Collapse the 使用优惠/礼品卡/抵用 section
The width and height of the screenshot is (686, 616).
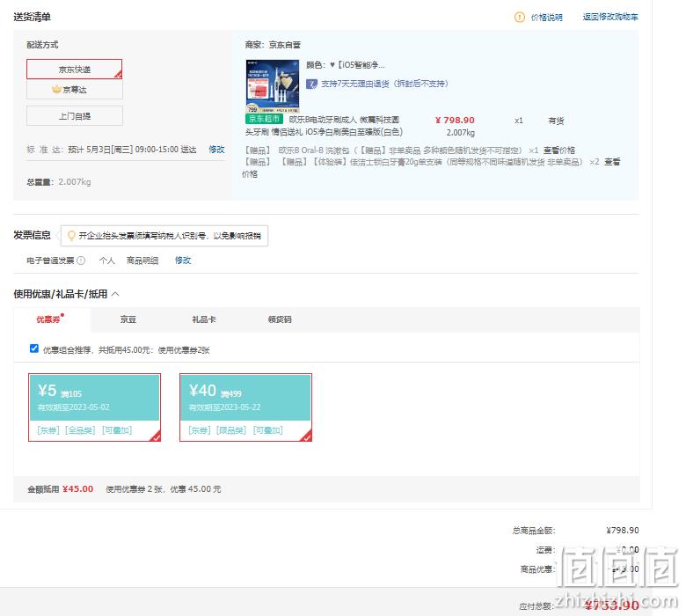(115, 294)
